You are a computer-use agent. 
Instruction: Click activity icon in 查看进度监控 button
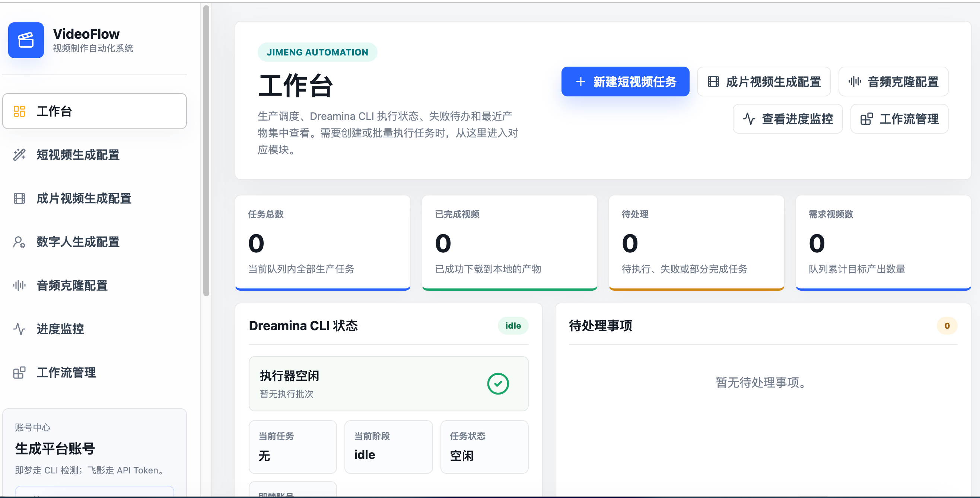[x=749, y=119]
